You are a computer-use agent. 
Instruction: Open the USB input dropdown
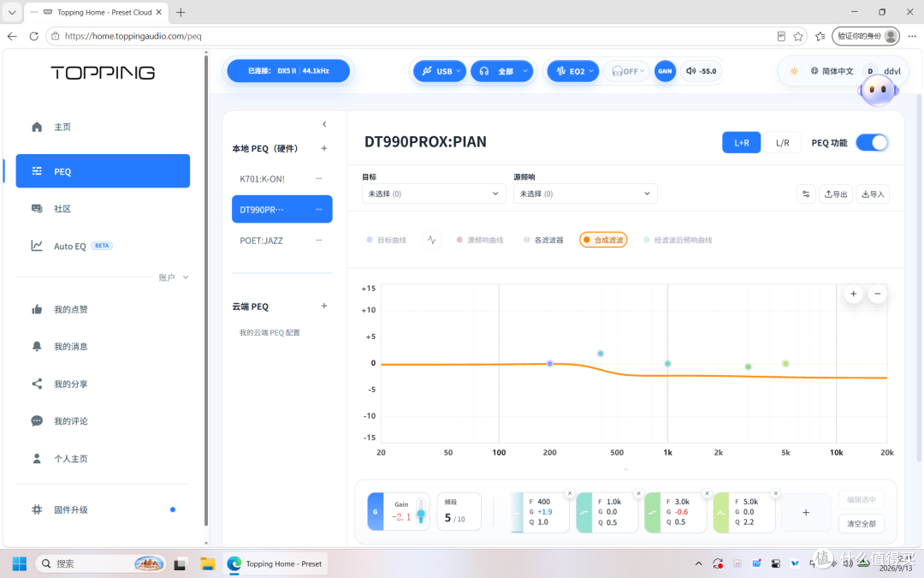pyautogui.click(x=440, y=71)
